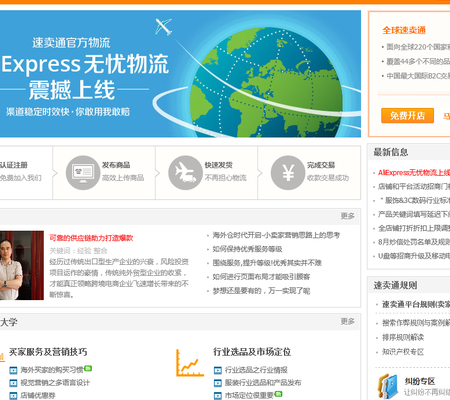The width and height of the screenshot is (450, 400).
Task: Open article 梦想还是要有的，万一实现了呢
Action: pos(261,291)
